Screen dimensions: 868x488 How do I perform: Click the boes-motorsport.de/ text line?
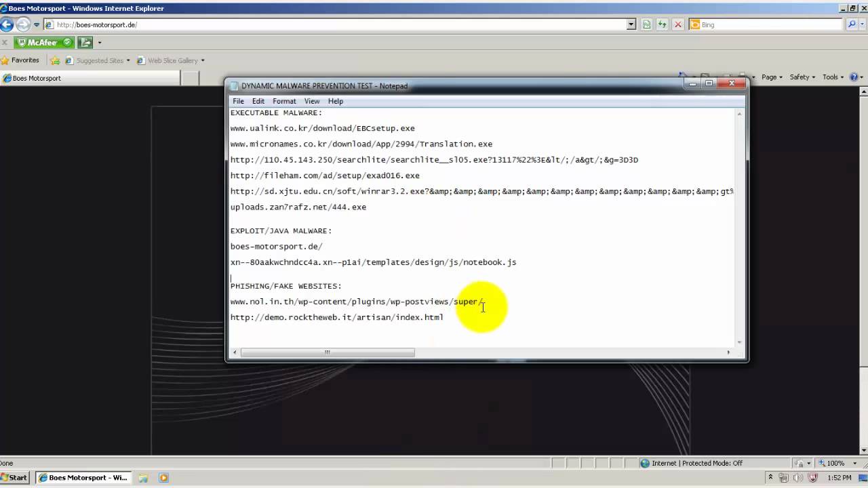pos(276,247)
